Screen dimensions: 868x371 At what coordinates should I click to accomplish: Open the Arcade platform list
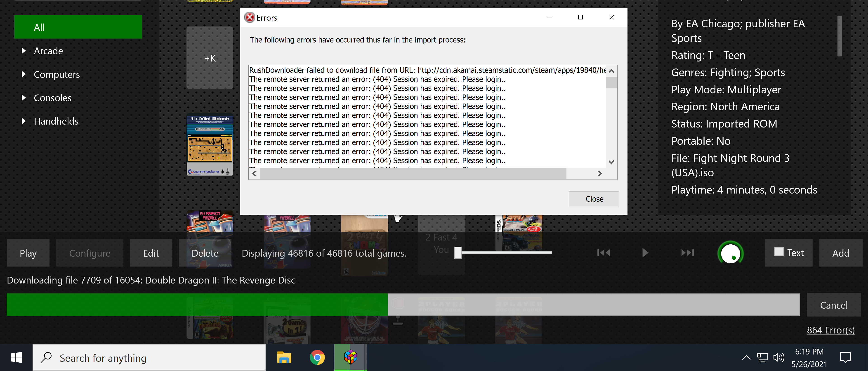click(48, 51)
